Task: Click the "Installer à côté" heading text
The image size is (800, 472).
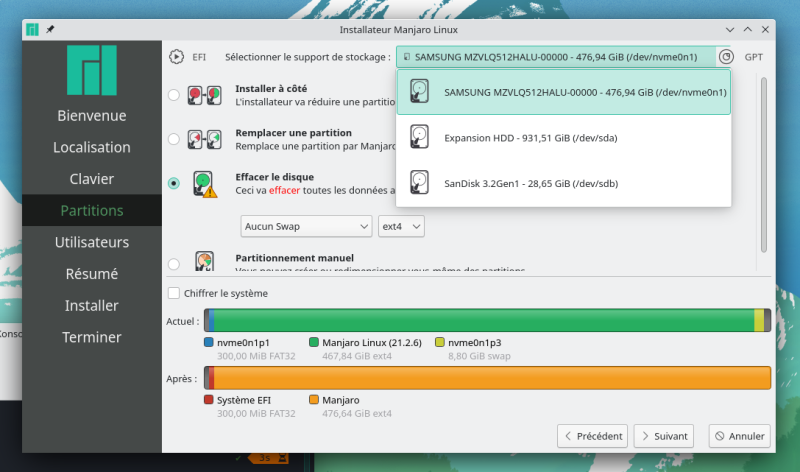Action: coord(271,88)
